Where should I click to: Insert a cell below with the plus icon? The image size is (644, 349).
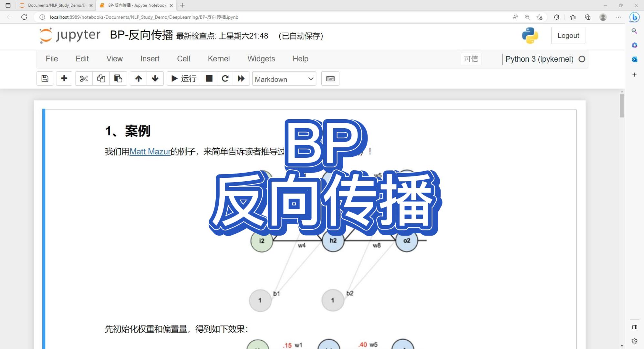(64, 79)
